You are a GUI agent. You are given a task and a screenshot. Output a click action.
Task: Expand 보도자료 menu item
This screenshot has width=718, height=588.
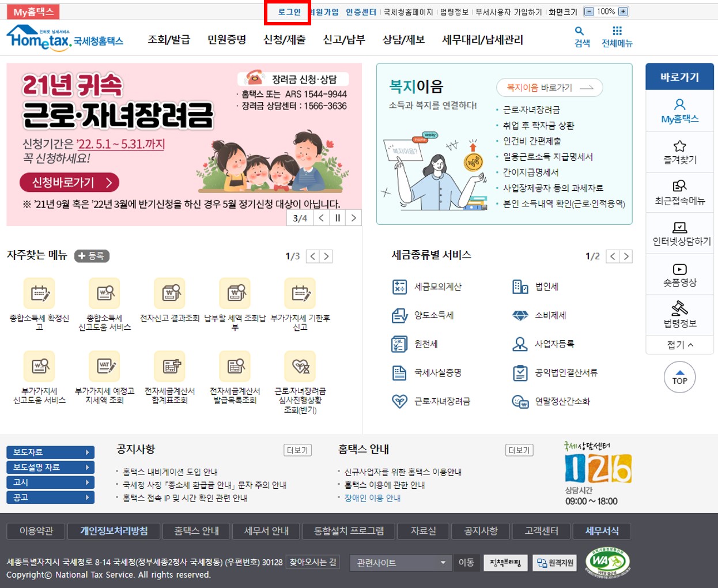(x=50, y=452)
